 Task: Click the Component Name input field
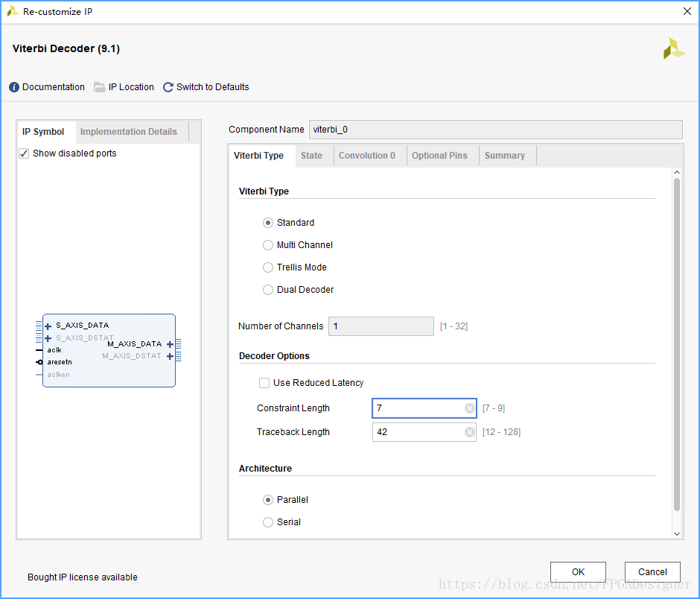[495, 130]
